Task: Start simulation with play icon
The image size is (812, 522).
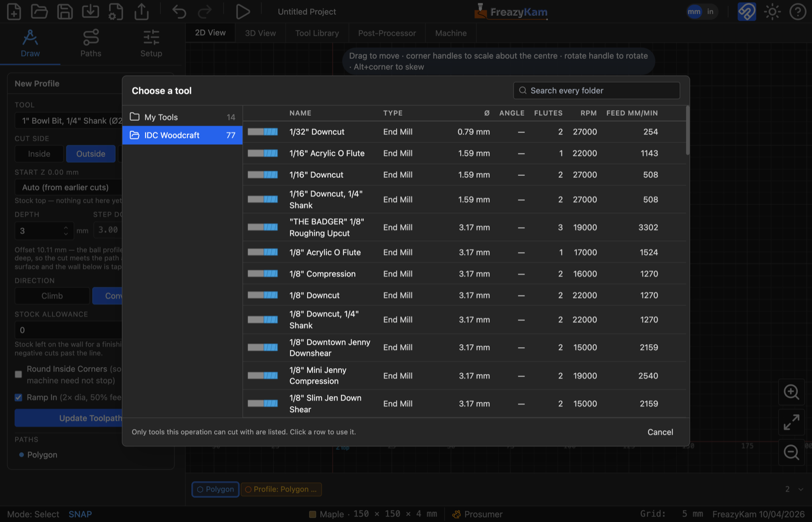Action: (x=243, y=12)
